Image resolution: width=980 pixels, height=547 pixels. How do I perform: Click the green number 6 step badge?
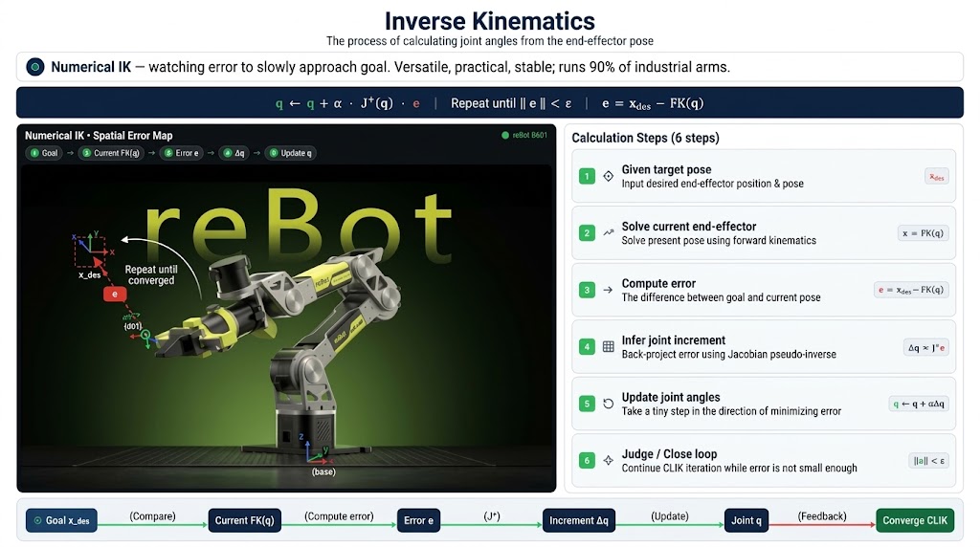tap(587, 460)
